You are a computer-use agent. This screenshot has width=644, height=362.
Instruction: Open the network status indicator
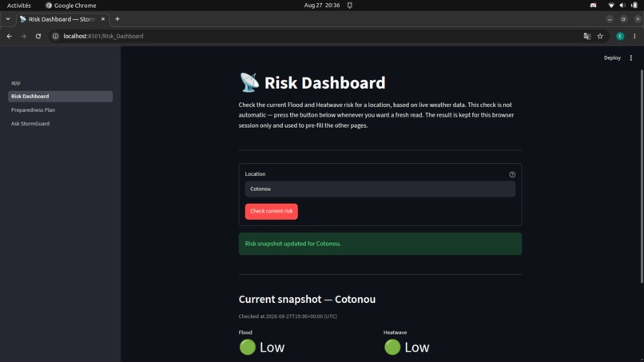pyautogui.click(x=611, y=6)
